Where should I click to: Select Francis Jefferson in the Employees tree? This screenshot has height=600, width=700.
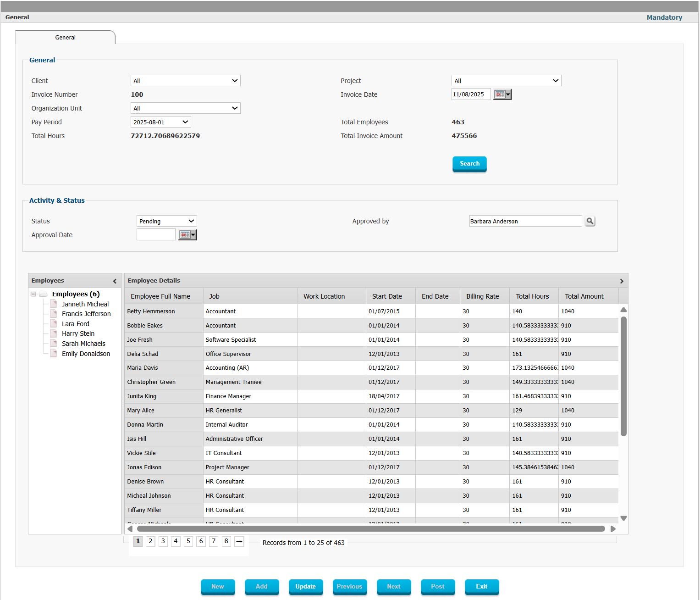86,314
